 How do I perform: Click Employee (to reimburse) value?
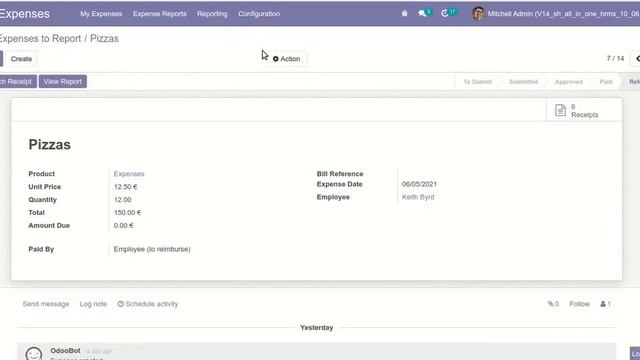pos(152,249)
